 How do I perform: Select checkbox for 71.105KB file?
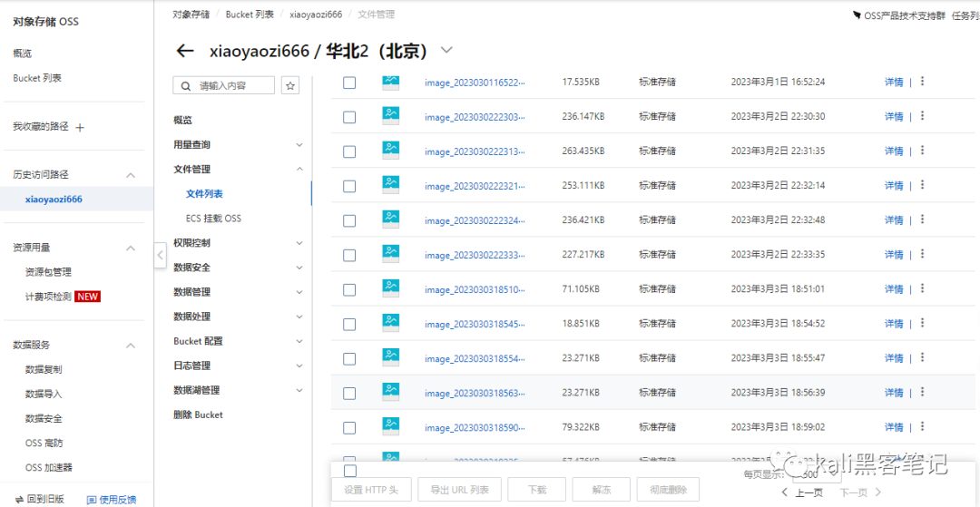pos(349,289)
